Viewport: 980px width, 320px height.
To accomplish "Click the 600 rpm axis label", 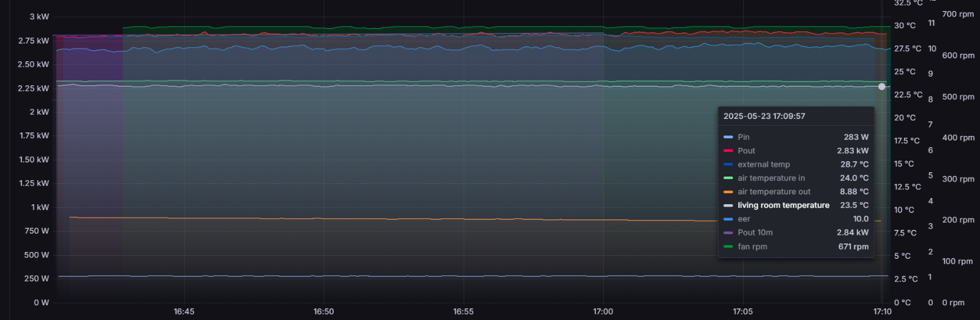I will coord(958,55).
